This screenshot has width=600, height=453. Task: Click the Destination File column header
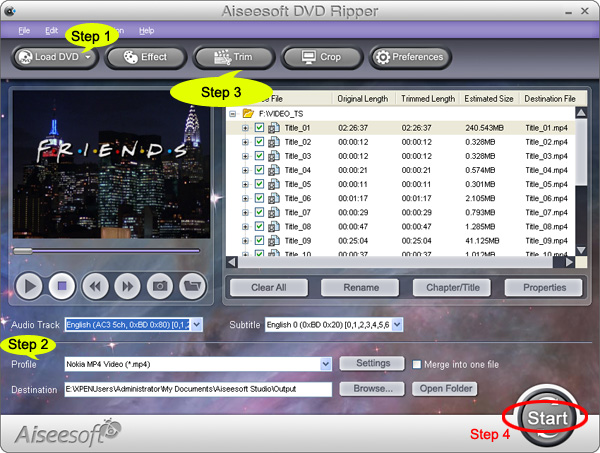(550, 99)
